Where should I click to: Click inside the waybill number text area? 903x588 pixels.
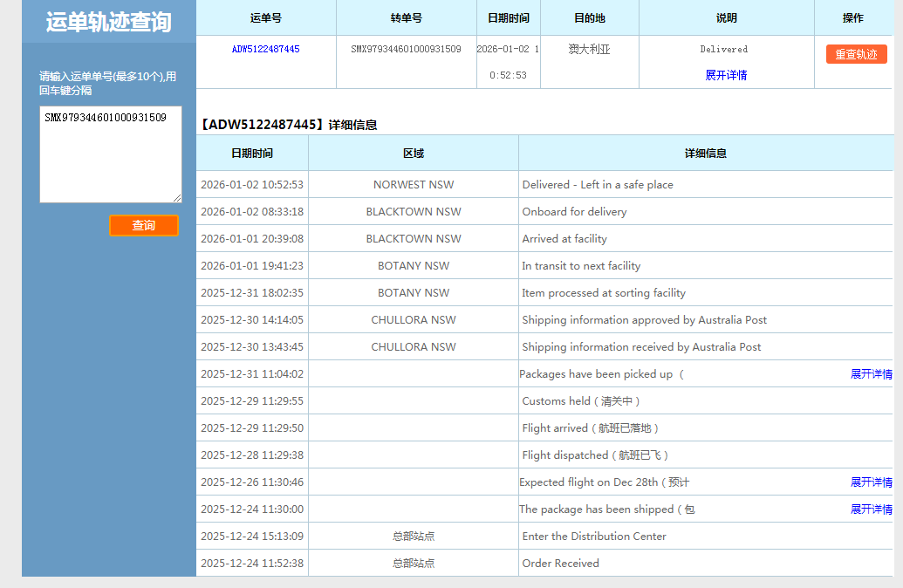click(110, 154)
